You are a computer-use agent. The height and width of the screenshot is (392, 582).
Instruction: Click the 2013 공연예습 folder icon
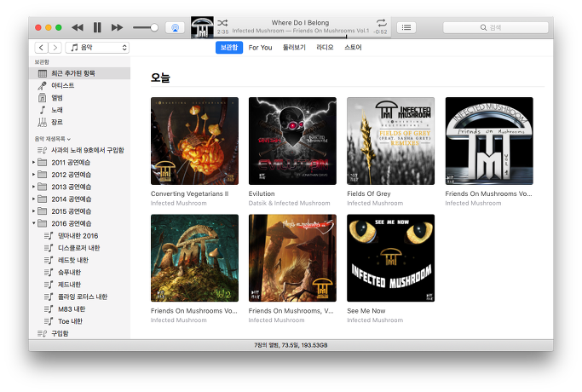(x=43, y=187)
